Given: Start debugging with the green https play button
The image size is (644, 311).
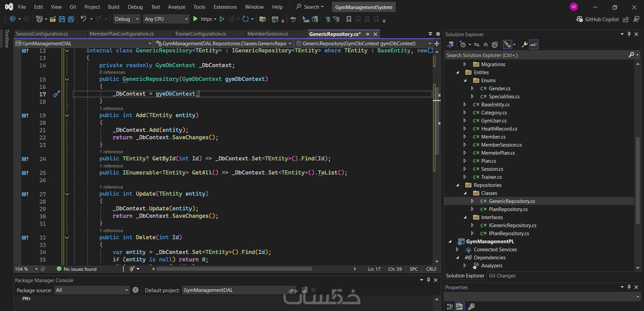Looking at the screenshot, I should pyautogui.click(x=196, y=19).
